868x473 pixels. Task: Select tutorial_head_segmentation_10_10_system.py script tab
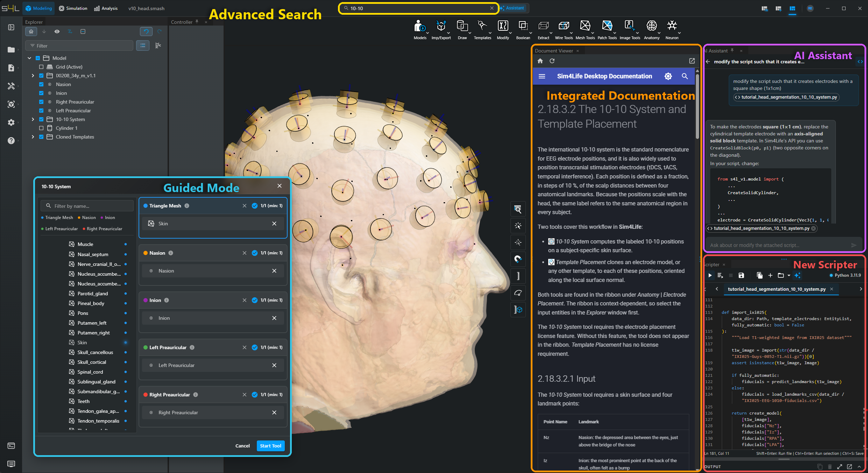(x=776, y=289)
